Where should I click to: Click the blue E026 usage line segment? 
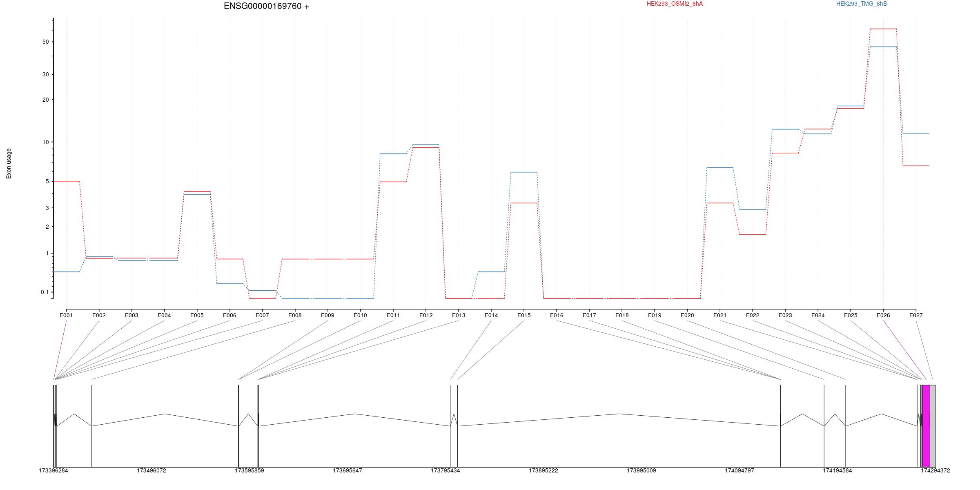883,47
